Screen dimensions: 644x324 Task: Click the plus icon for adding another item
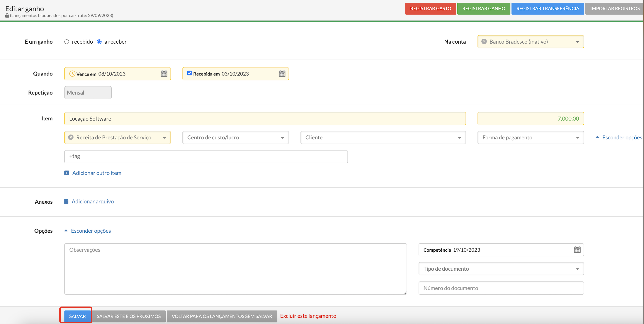click(x=67, y=173)
